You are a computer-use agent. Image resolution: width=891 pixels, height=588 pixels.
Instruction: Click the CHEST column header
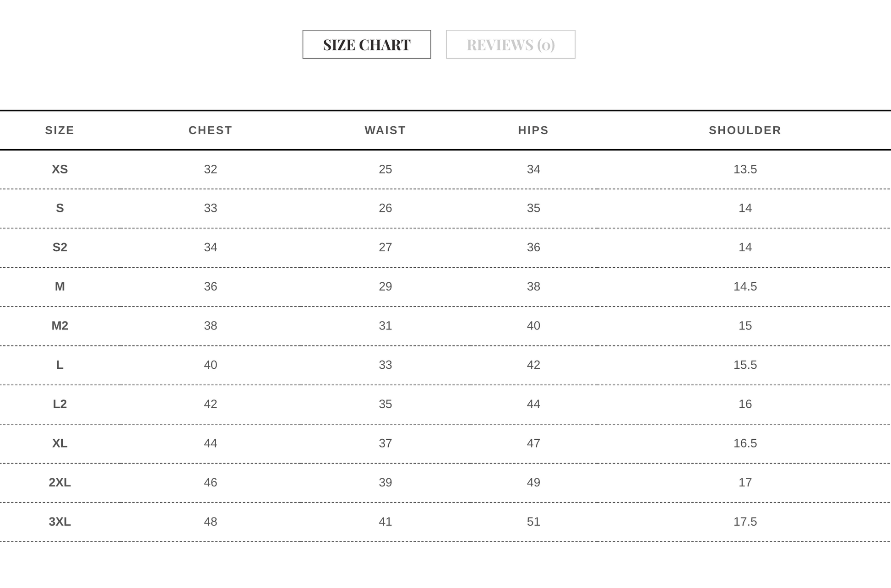pyautogui.click(x=210, y=130)
